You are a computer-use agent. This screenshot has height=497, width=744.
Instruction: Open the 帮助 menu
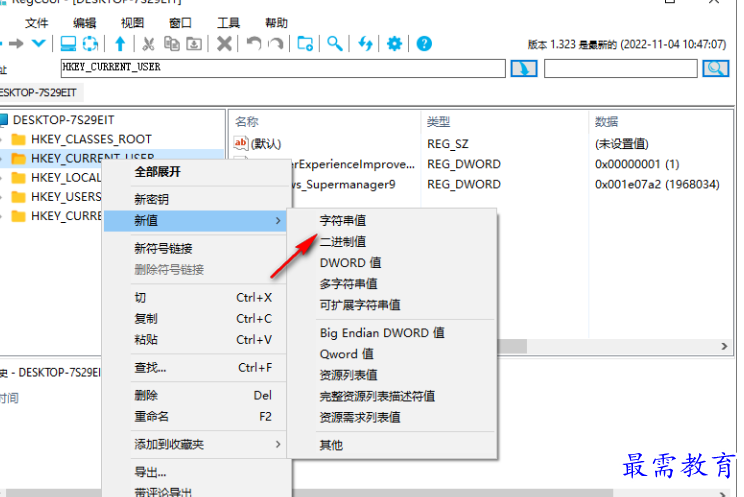click(276, 23)
